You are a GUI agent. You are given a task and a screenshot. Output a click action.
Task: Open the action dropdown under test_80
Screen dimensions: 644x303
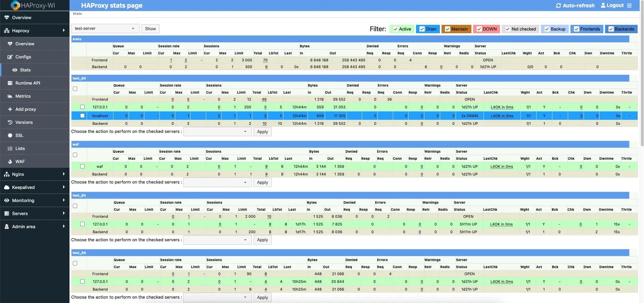[x=217, y=132]
